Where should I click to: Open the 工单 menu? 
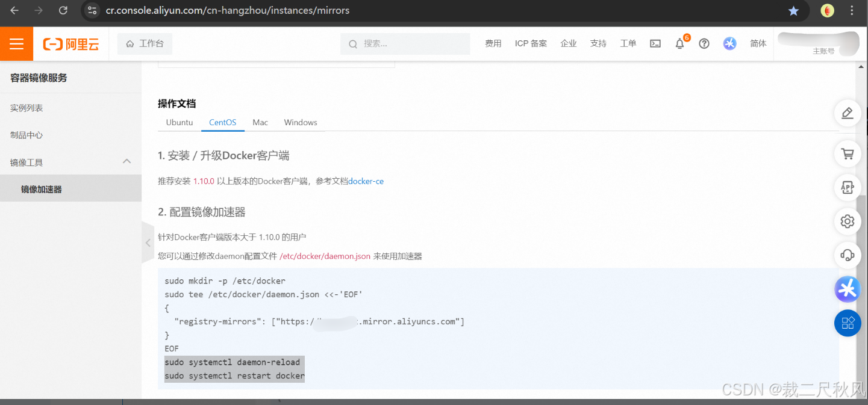click(628, 44)
